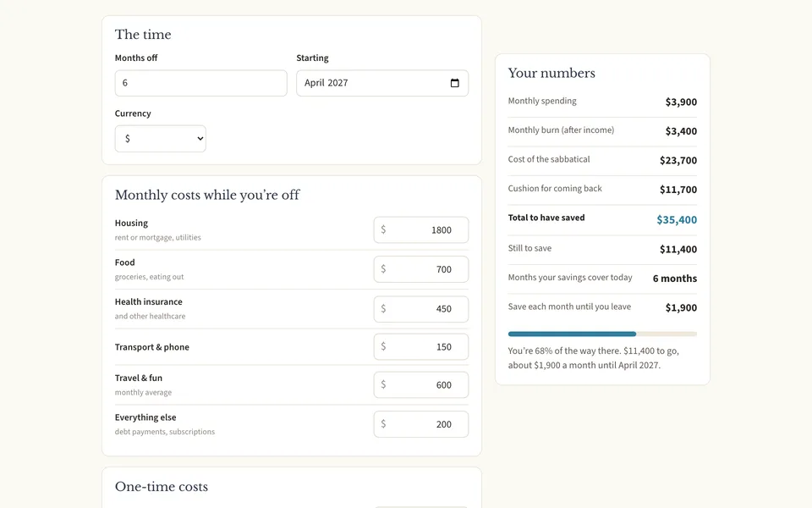Click the Months off input field
The height and width of the screenshot is (508, 812).
201,83
